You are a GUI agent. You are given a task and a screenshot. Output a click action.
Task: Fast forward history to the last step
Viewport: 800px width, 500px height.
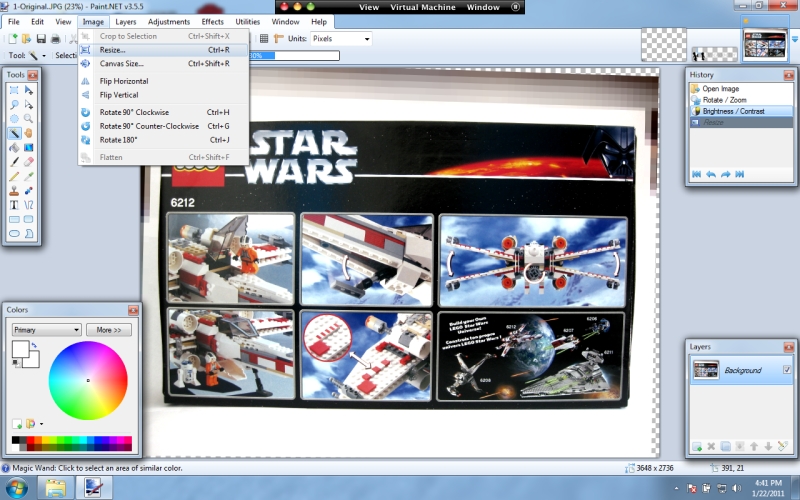739,174
